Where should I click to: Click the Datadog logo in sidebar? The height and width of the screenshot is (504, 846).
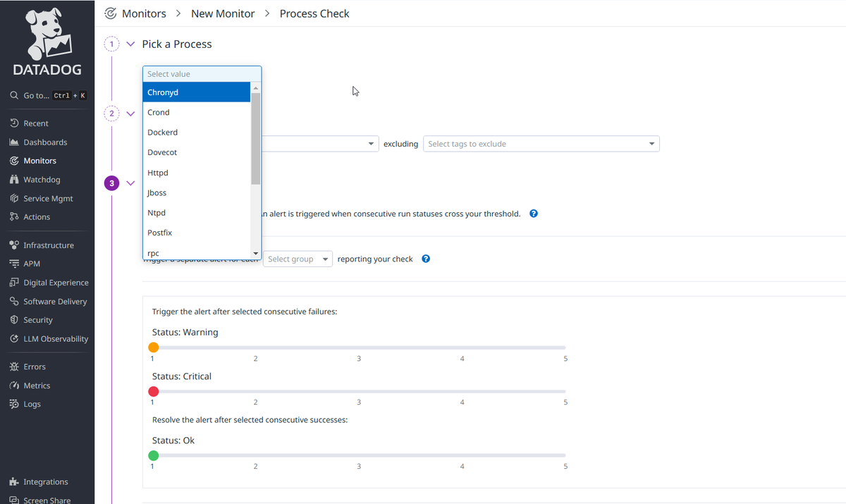(x=47, y=41)
